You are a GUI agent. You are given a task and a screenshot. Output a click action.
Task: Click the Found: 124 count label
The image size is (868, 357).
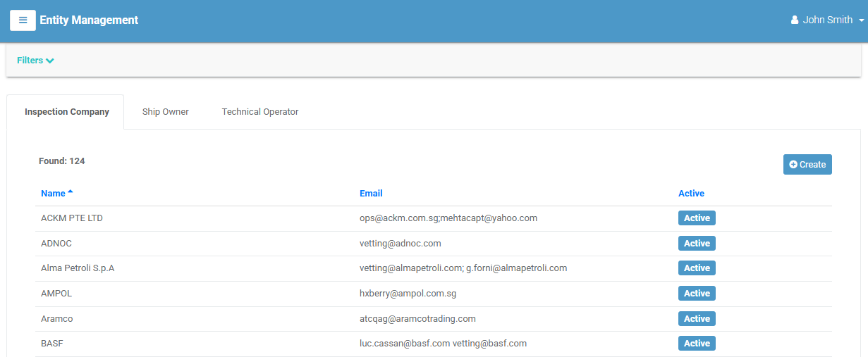62,161
